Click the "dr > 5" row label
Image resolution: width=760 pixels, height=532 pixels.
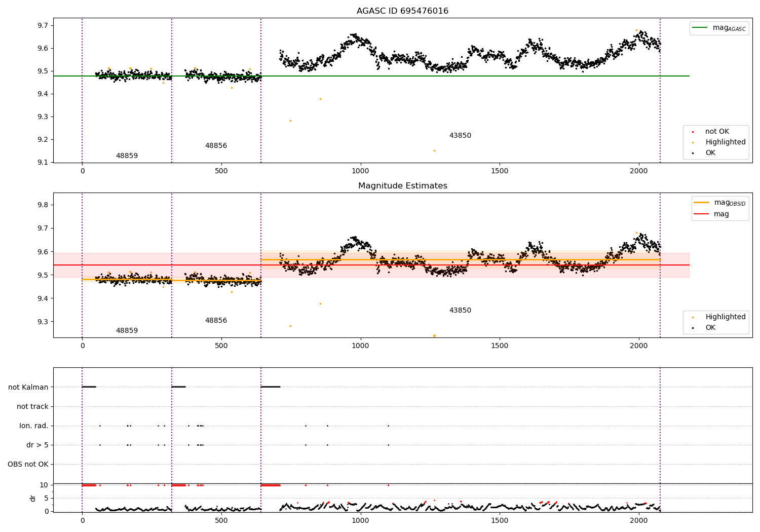point(37,445)
